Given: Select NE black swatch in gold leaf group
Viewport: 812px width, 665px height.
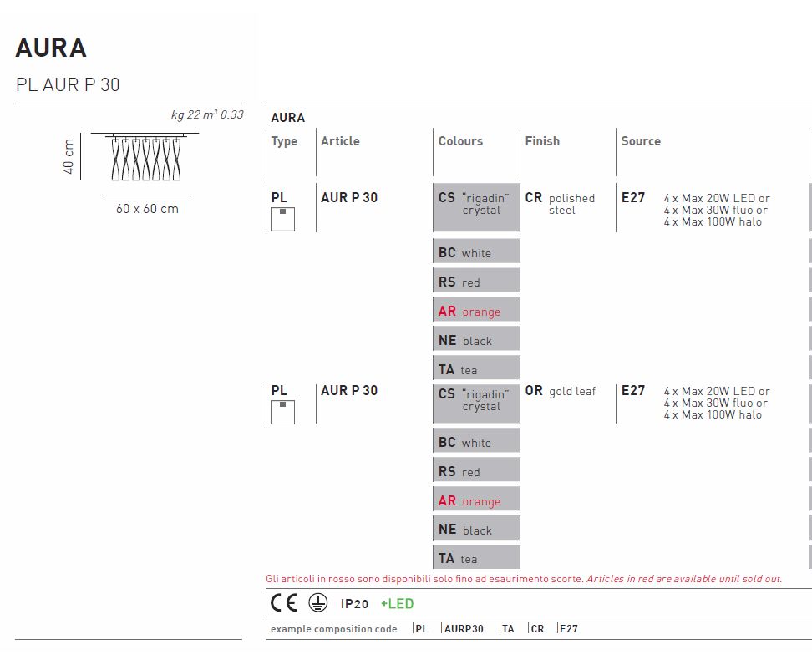Looking at the screenshot, I should tap(476, 530).
